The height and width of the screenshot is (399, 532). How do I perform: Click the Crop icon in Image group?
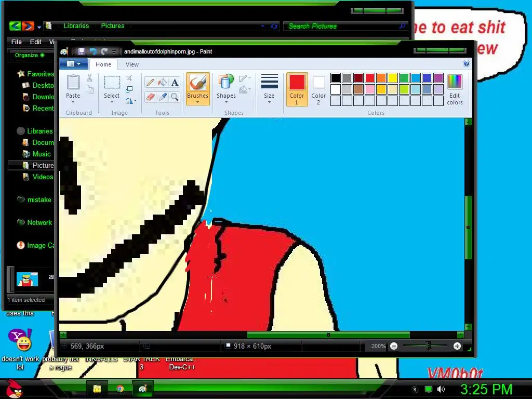click(x=129, y=78)
